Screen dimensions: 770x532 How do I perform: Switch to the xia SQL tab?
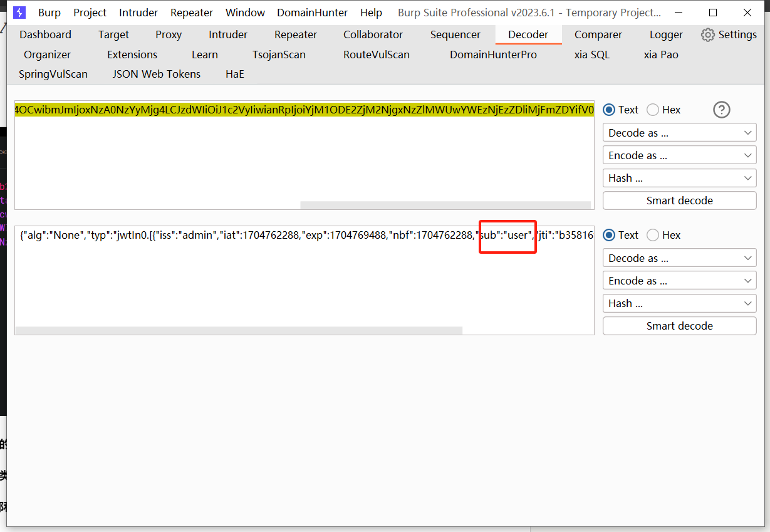pyautogui.click(x=591, y=55)
